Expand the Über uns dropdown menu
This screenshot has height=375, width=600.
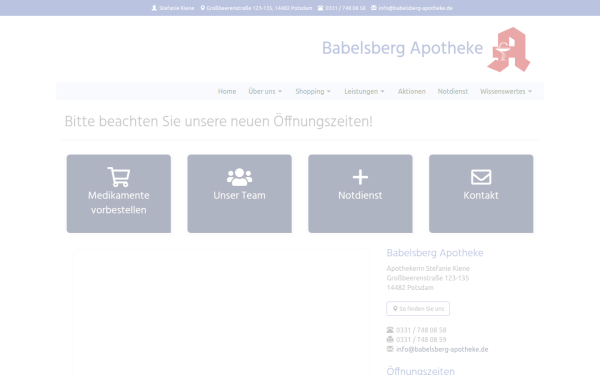click(265, 91)
